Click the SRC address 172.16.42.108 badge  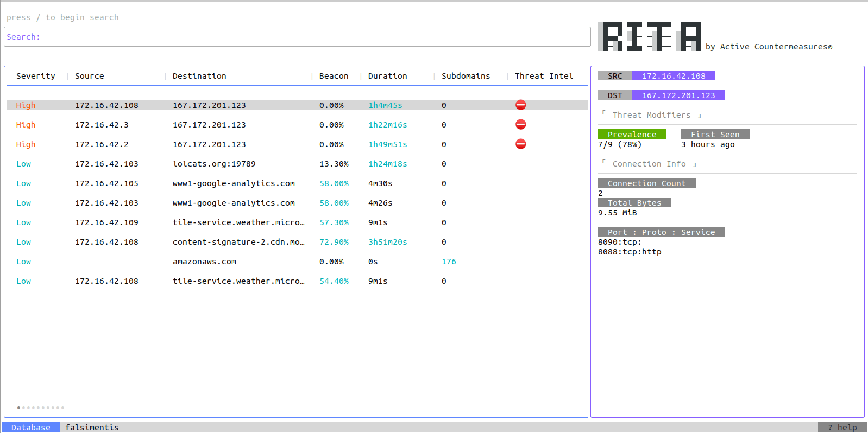674,76
